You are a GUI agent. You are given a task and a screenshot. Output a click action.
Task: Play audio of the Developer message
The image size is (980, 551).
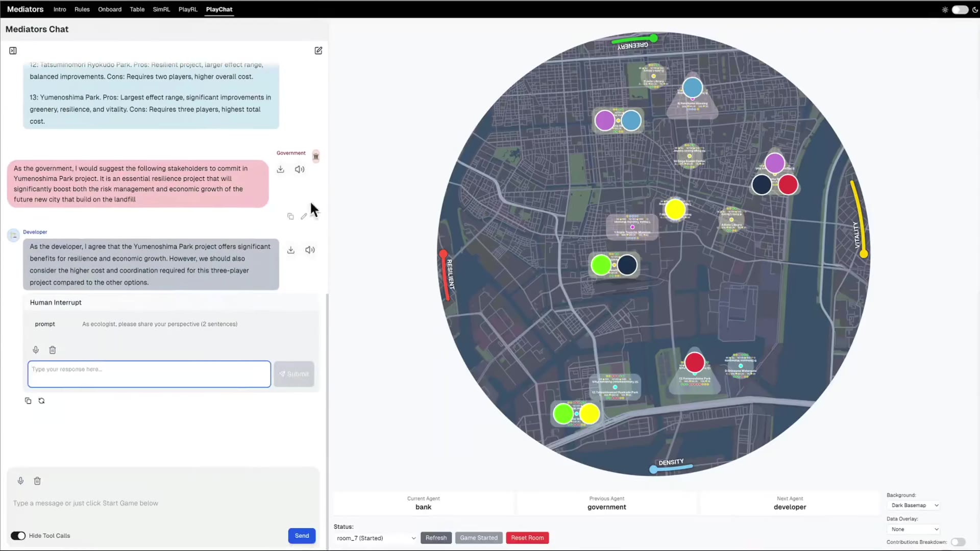point(310,250)
